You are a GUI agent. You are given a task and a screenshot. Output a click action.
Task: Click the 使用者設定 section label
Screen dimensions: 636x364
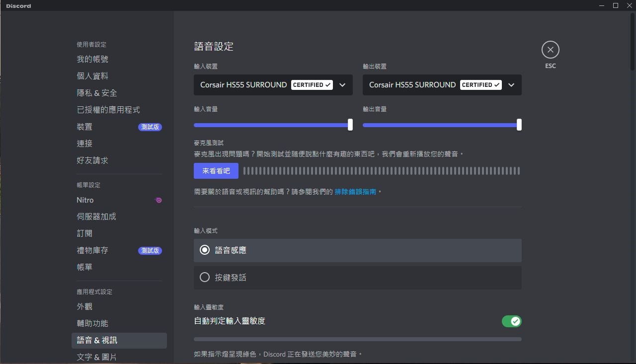coord(91,45)
